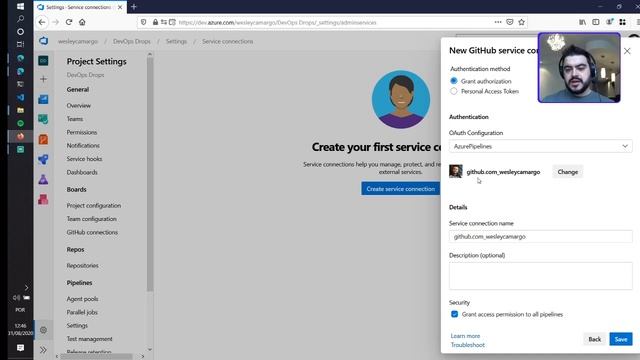Image resolution: width=640 pixels, height=360 pixels.
Task: Open the Overview hub icon
Action: [43, 99]
